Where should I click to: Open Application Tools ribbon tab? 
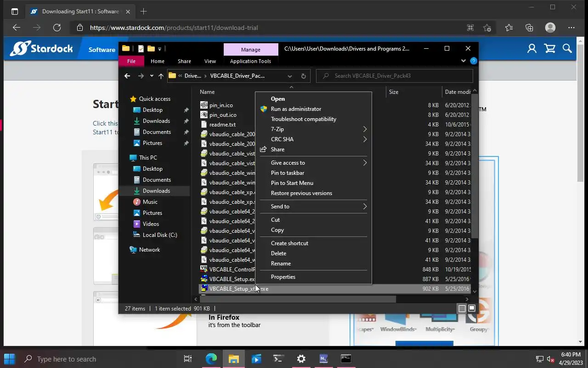(250, 61)
